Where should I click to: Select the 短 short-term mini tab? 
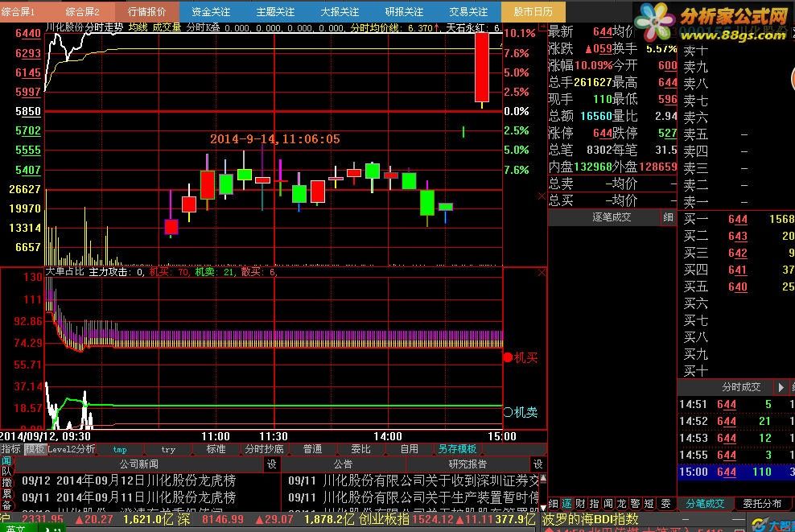tap(649, 504)
